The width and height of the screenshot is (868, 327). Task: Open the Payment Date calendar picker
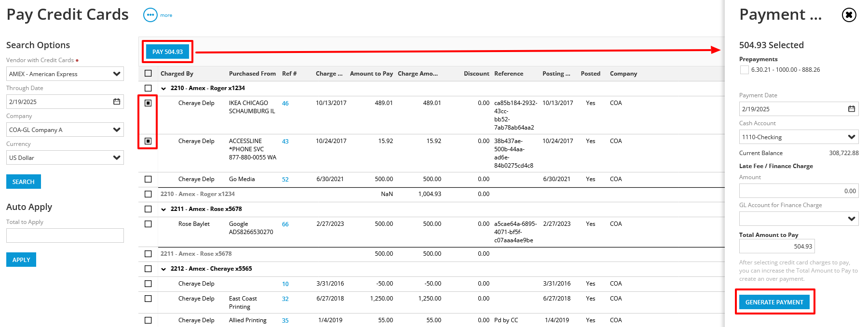tap(852, 109)
